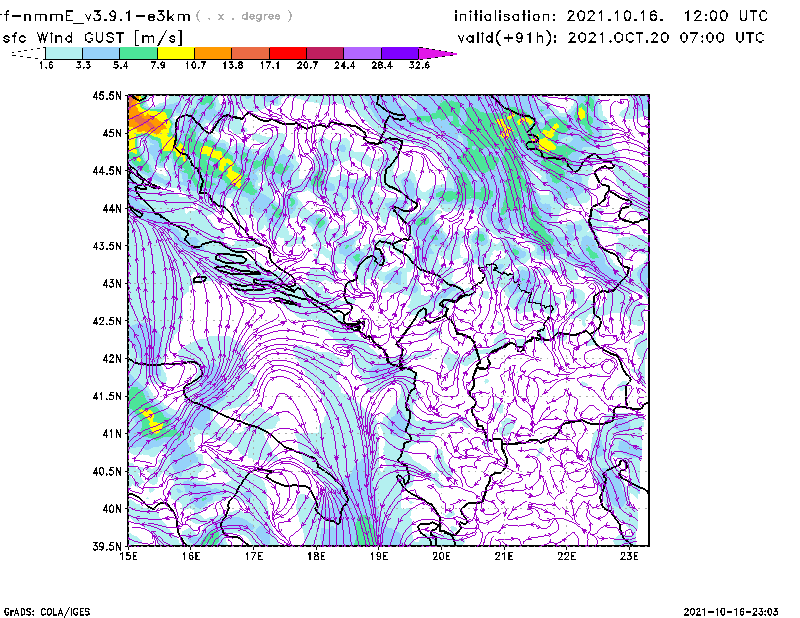Click the 'valid(+91h):' label
This screenshot has height=618, width=800.
508,38
